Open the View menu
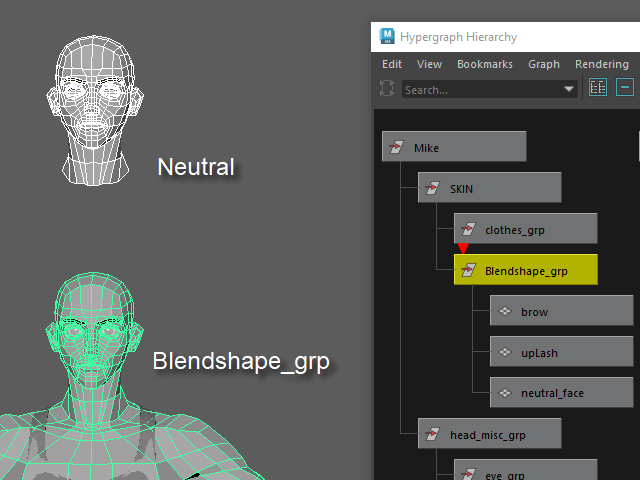 click(429, 64)
